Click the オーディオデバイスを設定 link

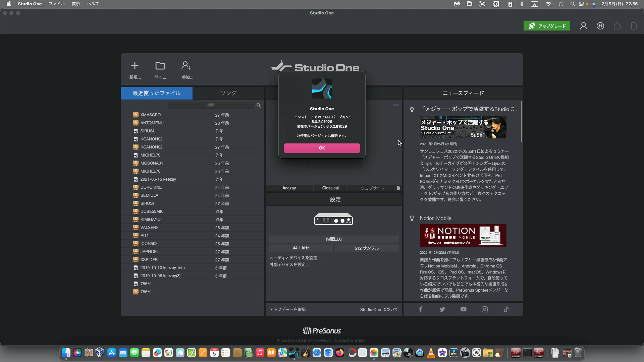click(x=295, y=258)
